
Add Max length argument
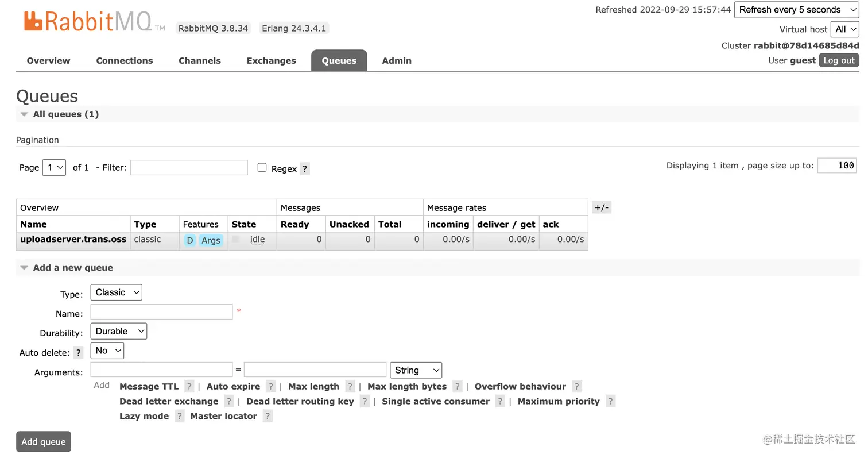point(313,387)
